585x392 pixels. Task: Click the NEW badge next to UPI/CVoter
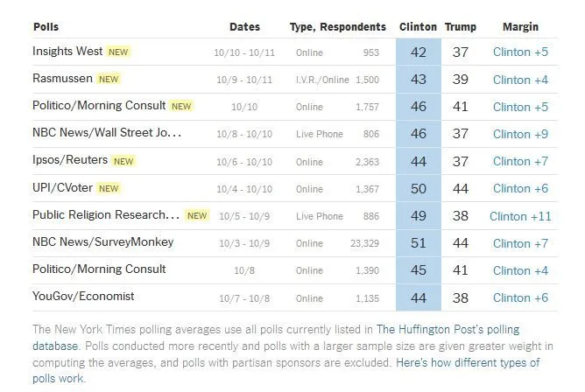click(x=109, y=188)
